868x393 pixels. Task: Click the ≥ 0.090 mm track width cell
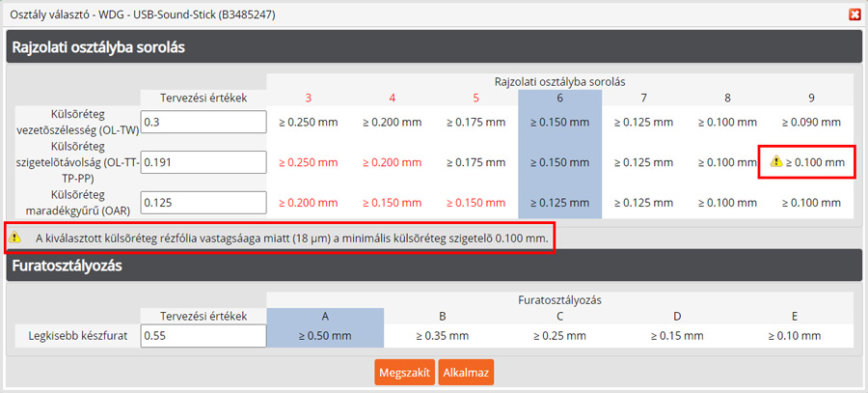pyautogui.click(x=811, y=123)
